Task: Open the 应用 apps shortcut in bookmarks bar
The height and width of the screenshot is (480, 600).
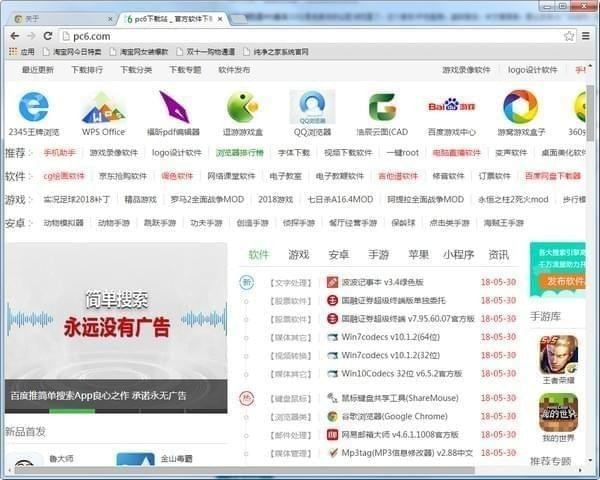Action: (22, 52)
